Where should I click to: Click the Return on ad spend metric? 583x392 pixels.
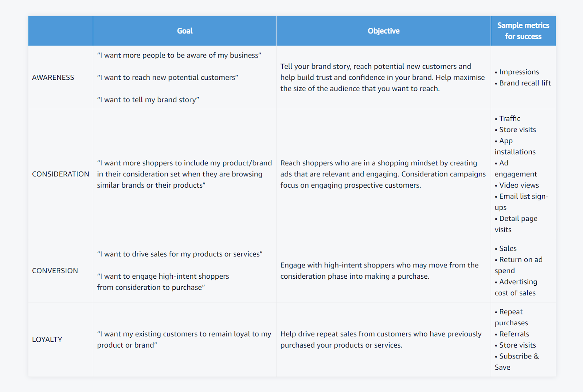coord(519,265)
